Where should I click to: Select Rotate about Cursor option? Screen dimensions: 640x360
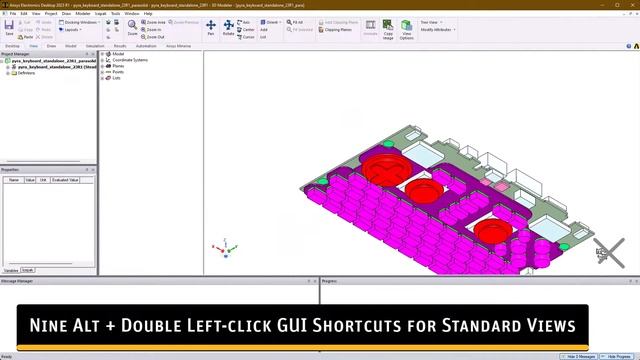tap(246, 37)
